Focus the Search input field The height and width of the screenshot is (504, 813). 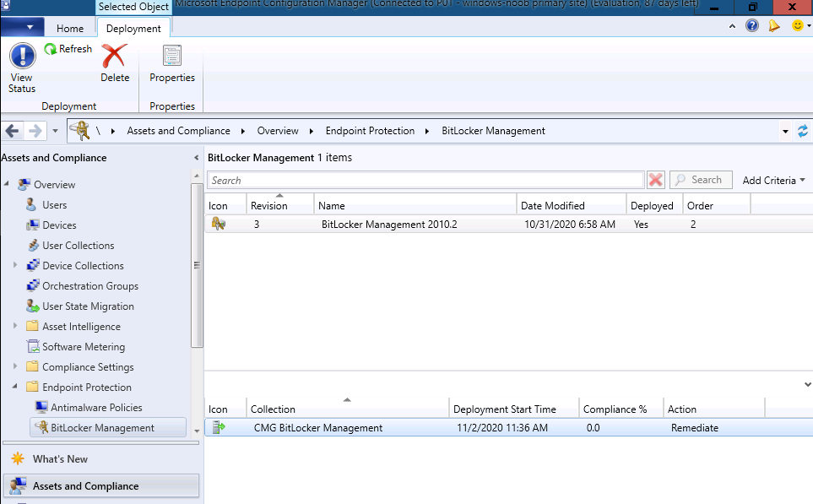[x=425, y=180]
